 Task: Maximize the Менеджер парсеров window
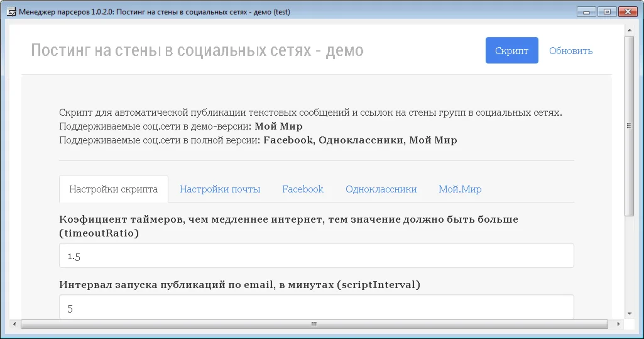click(607, 12)
